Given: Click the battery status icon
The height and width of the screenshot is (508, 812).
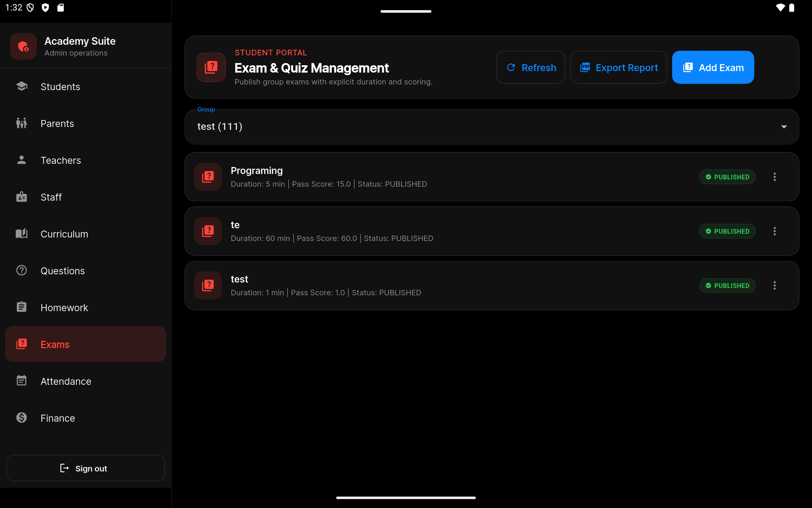Looking at the screenshot, I should click(x=791, y=7).
